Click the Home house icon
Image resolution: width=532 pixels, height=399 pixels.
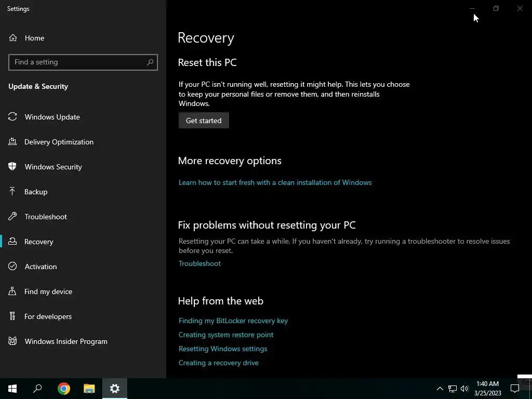click(x=13, y=37)
